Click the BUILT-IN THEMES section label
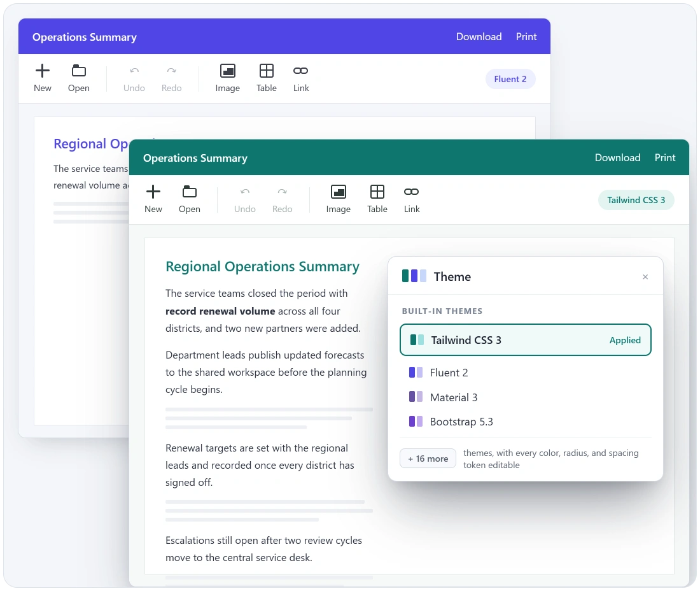 pos(442,311)
